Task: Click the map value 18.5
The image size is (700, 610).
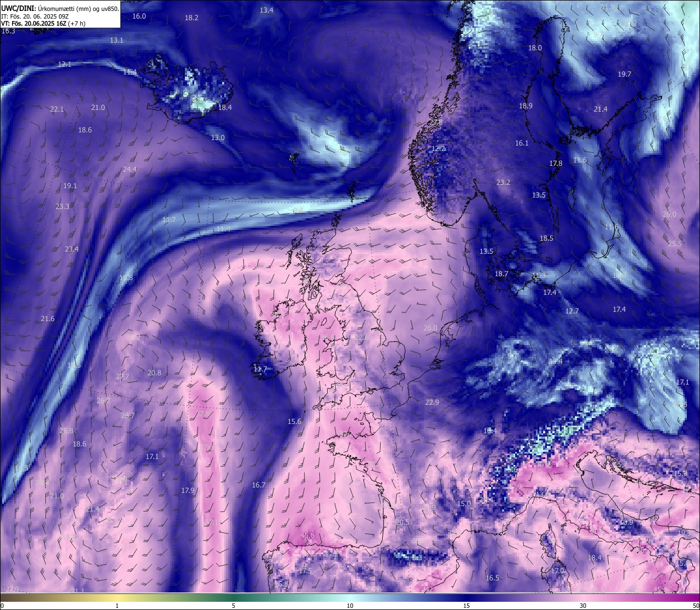Action: pos(546,239)
